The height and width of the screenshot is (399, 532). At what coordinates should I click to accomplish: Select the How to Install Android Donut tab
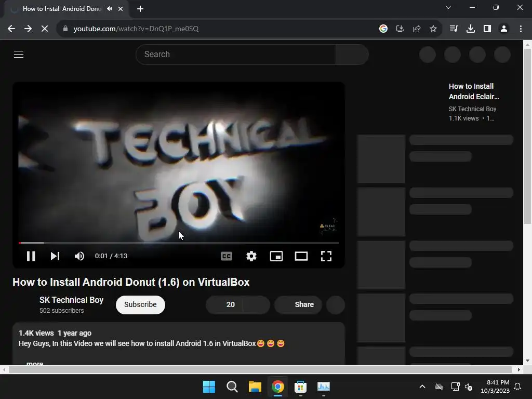point(62,9)
